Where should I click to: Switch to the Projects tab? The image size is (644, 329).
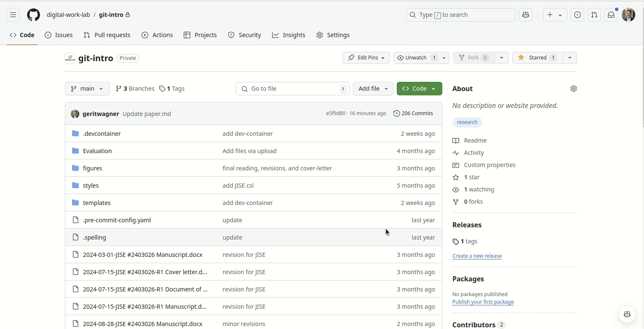tap(200, 35)
